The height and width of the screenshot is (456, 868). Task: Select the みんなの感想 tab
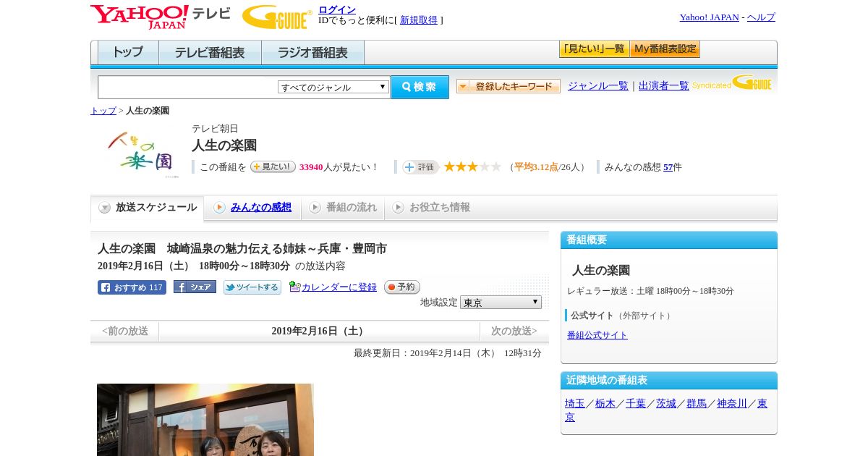click(x=252, y=208)
